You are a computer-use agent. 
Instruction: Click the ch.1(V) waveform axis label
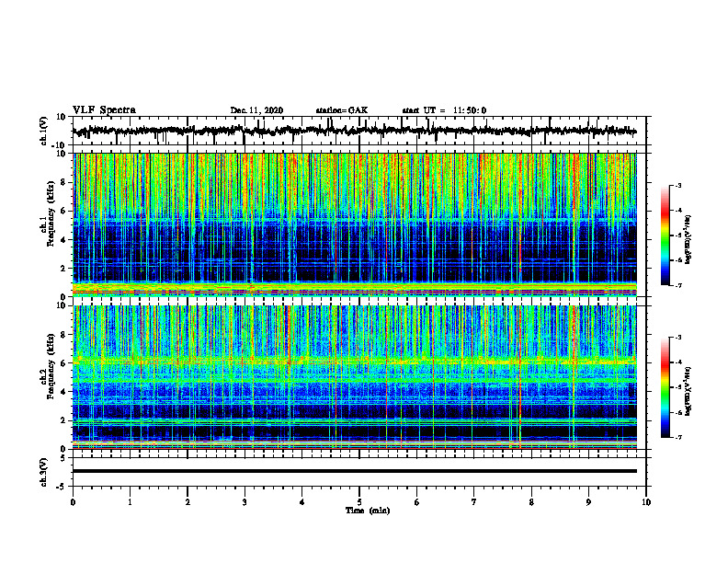(x=43, y=131)
